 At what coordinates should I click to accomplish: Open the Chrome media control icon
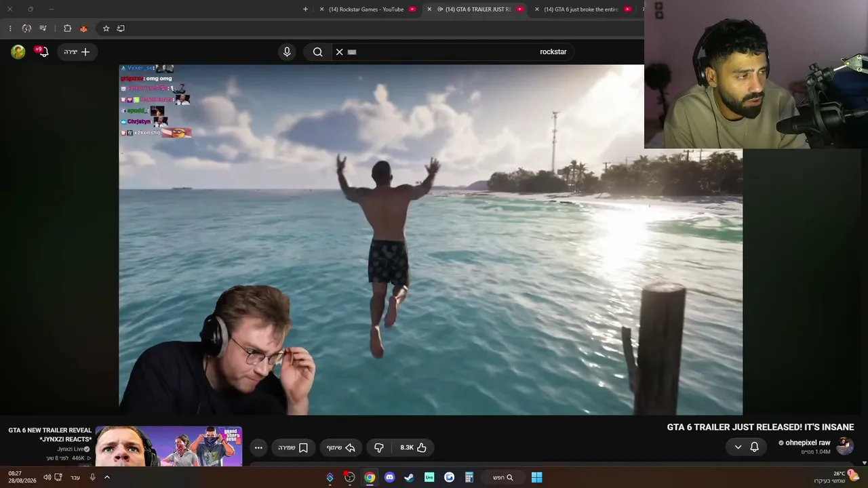43,28
